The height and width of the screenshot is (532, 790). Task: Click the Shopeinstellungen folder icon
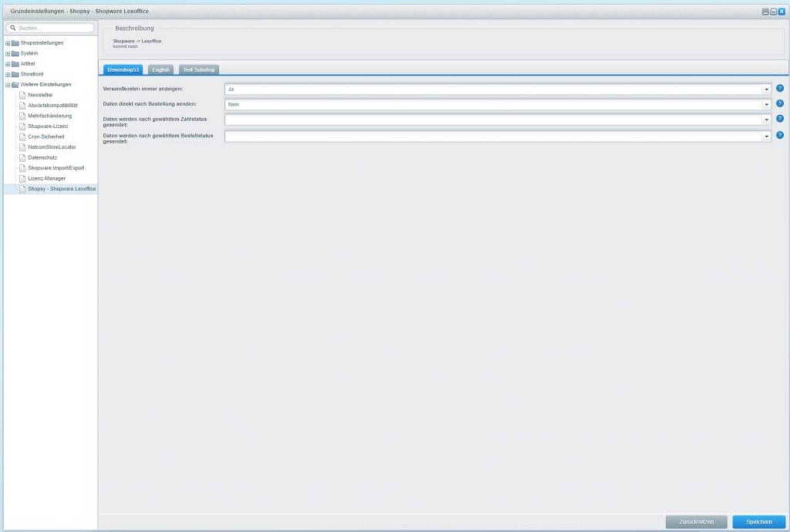(x=15, y=43)
